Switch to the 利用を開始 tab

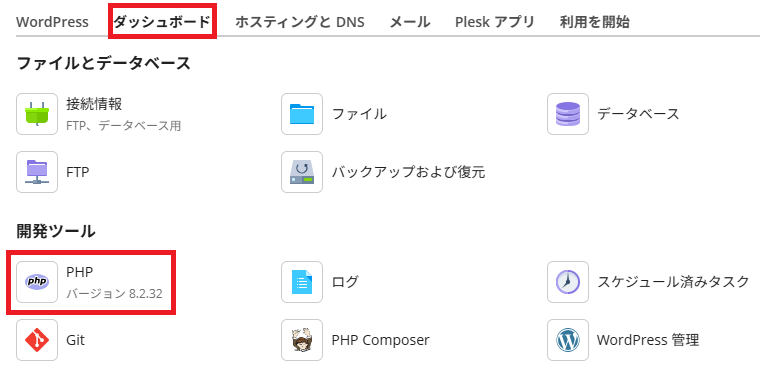click(x=594, y=22)
